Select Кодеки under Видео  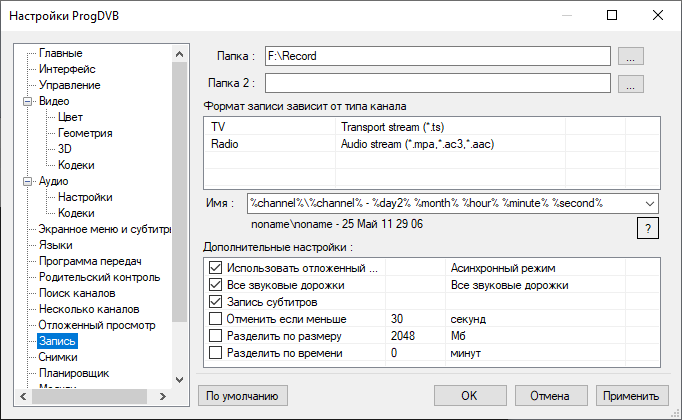point(76,165)
